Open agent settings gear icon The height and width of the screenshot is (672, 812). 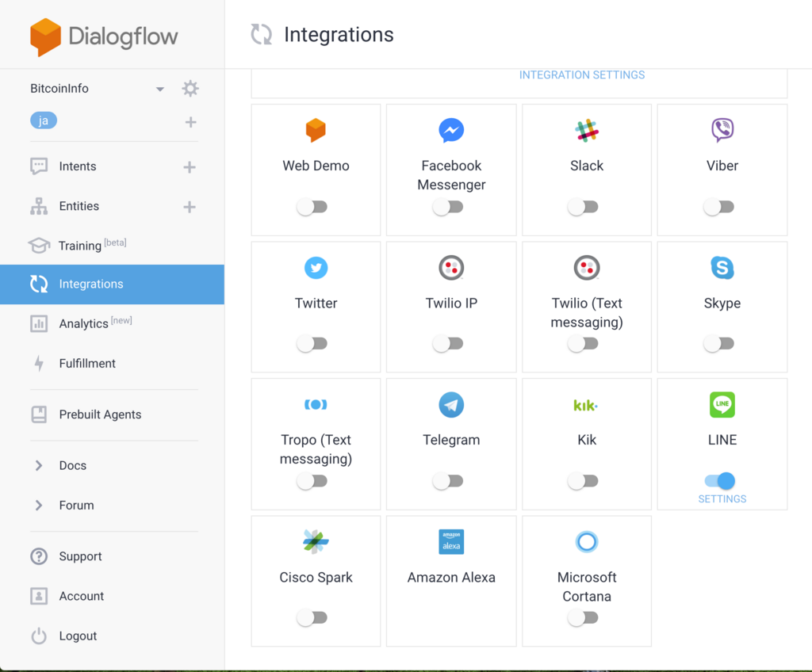pos(190,89)
